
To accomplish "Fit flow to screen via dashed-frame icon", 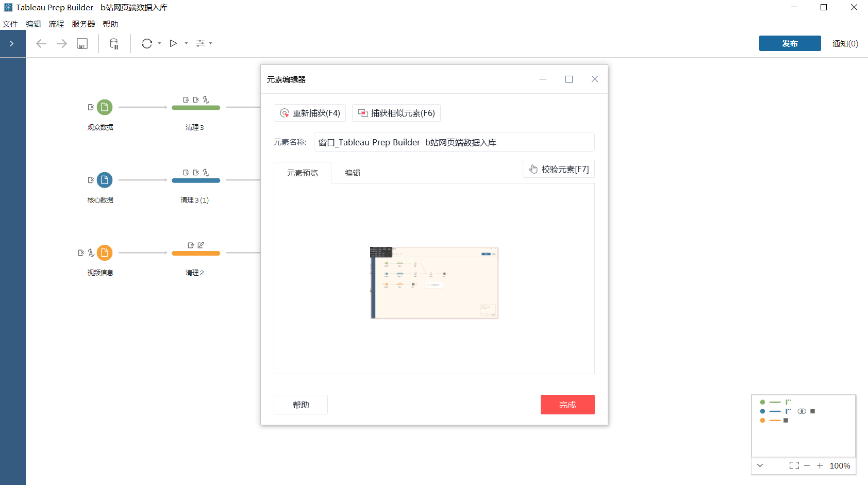I will 794,465.
